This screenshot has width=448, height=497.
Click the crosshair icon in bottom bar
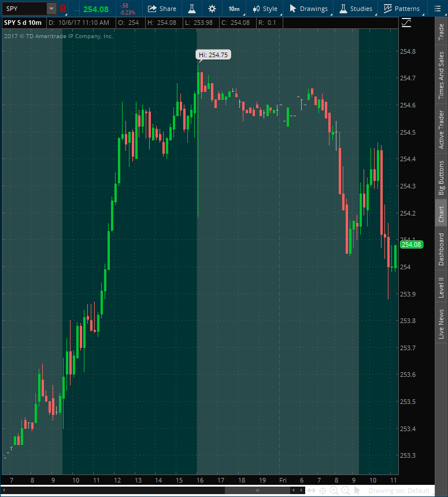(323, 491)
